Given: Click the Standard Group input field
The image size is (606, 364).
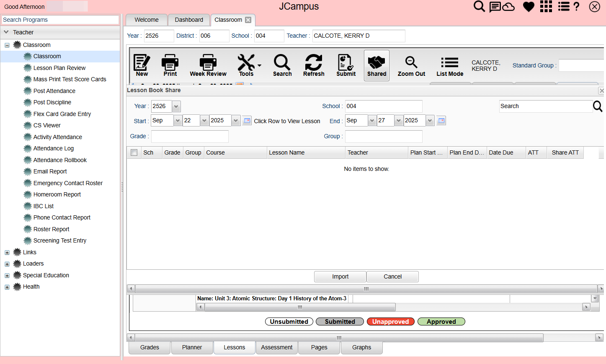Looking at the screenshot, I should [582, 65].
